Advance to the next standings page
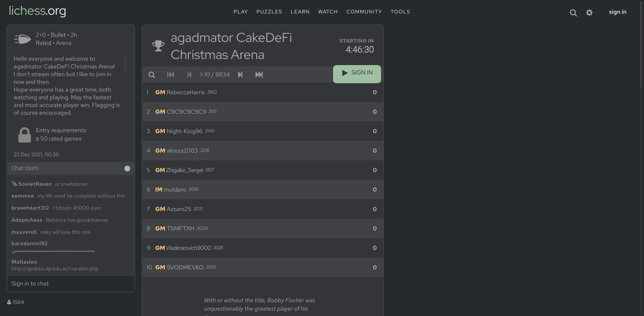 click(x=240, y=74)
